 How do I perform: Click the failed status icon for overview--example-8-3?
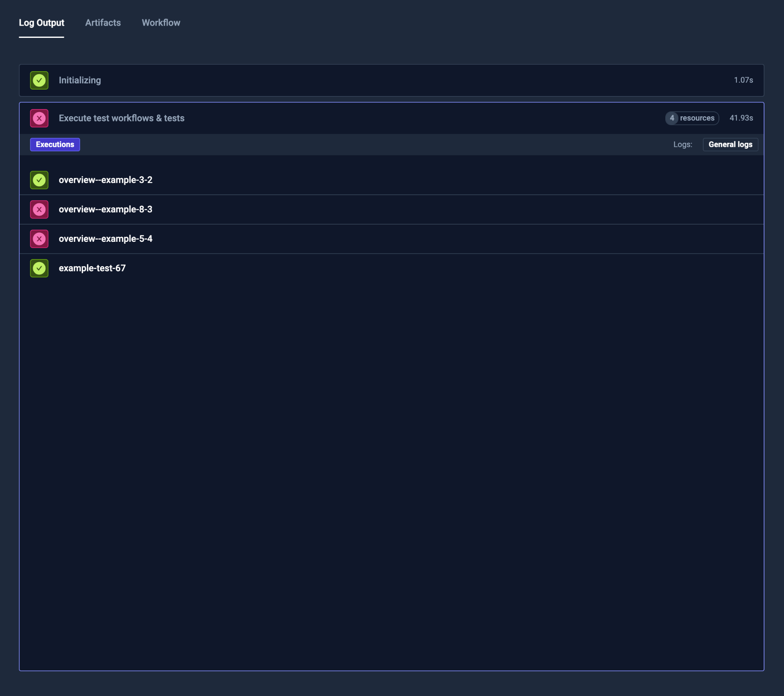pos(39,209)
